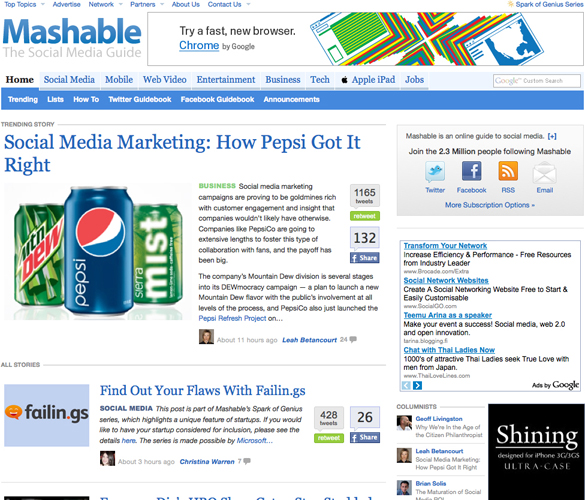This screenshot has height=500, width=585.
Task: Open the Social Network Websites ad link
Action: (446, 281)
